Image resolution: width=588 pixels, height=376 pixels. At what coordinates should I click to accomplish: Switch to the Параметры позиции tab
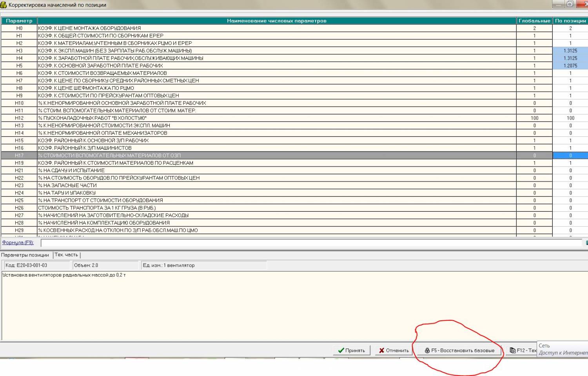[x=25, y=255]
